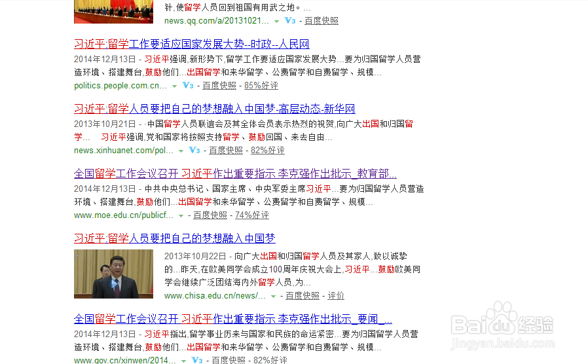This screenshot has height=364, width=588.
Task: Open 百度快照 for news.xinhuanet.com result
Action: (226, 151)
